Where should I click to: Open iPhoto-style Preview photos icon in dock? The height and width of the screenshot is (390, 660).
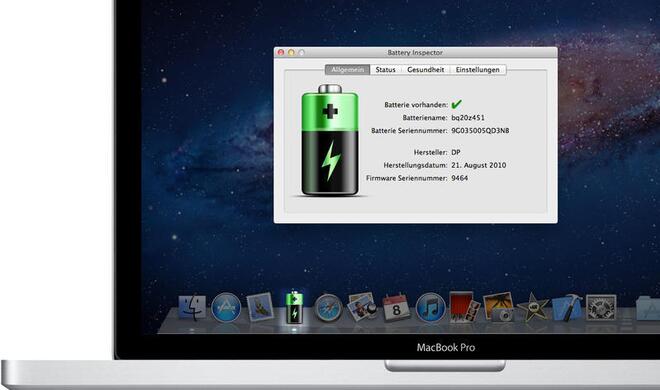pyautogui.click(x=362, y=307)
